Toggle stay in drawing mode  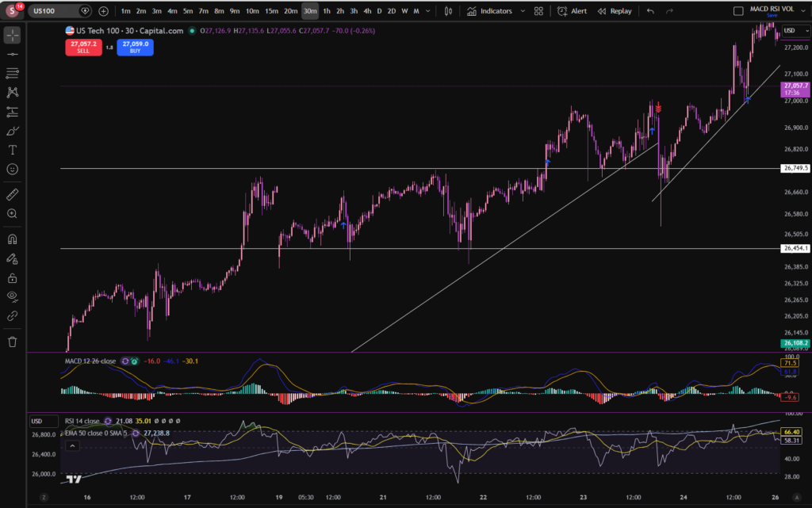(x=13, y=258)
